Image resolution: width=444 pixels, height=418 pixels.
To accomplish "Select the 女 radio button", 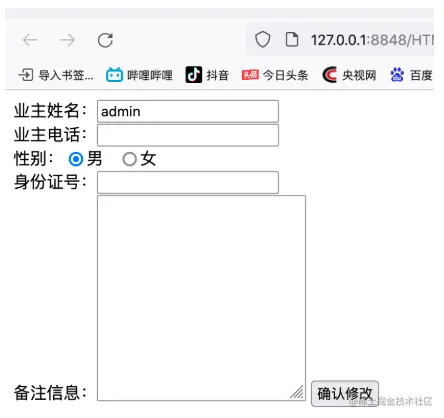I will coord(129,159).
